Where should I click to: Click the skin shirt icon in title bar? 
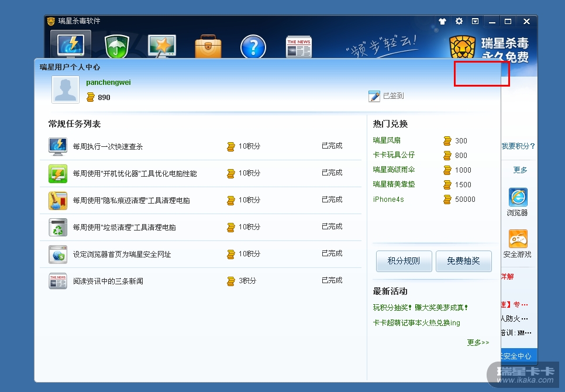click(x=443, y=21)
